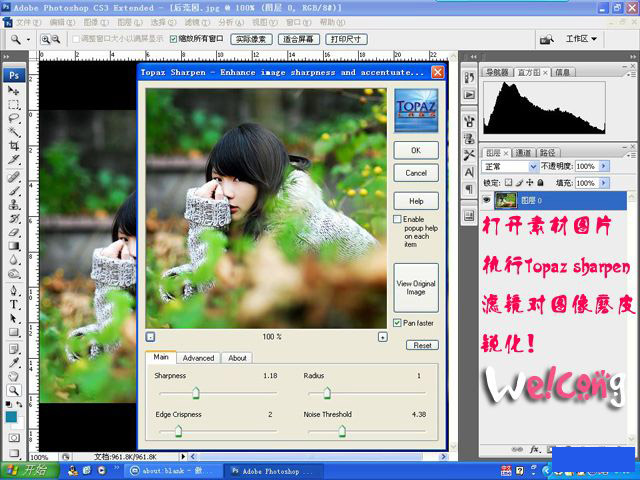Open the layer blend mode dropdown
The height and width of the screenshot is (480, 640).
(510, 167)
